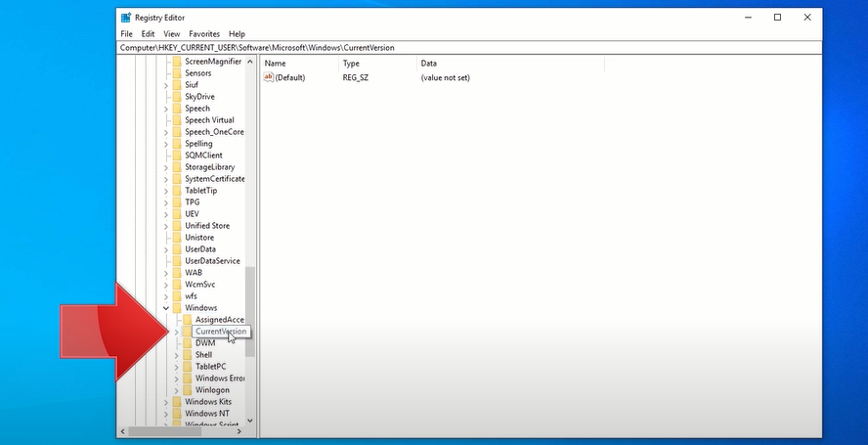Click the SkyDrive folder icon

pyautogui.click(x=177, y=97)
